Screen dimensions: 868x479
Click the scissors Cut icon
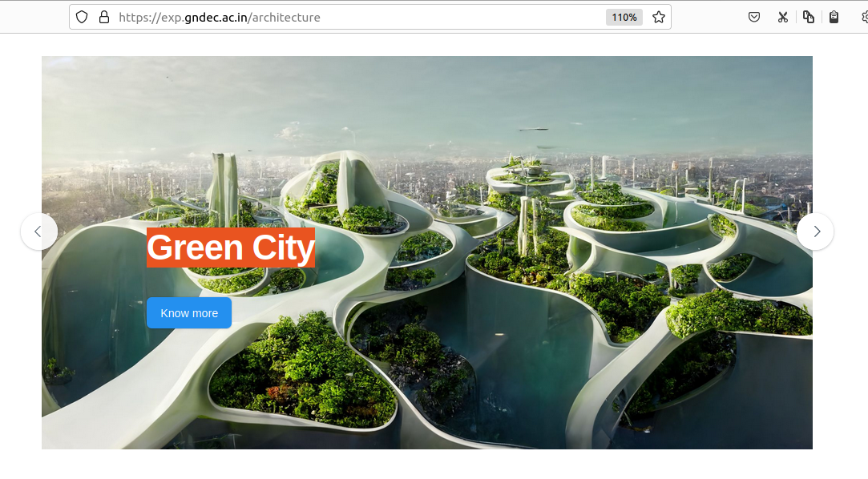(x=782, y=17)
